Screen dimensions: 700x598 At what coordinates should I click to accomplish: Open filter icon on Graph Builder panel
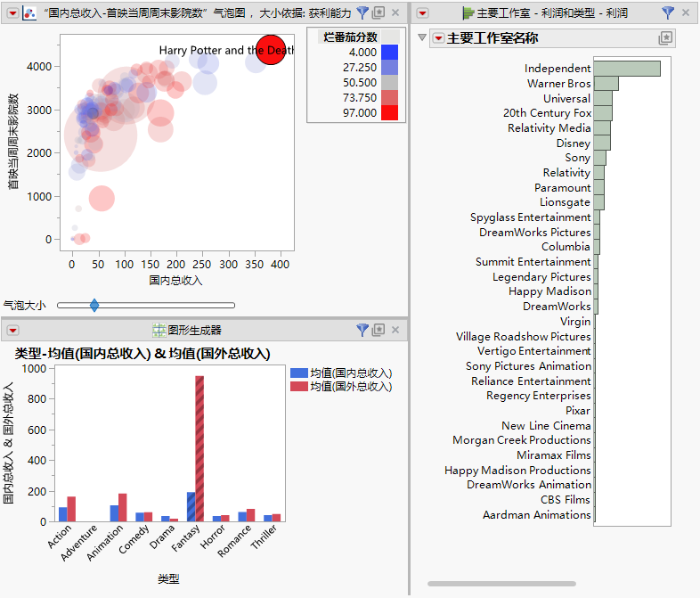(362, 330)
